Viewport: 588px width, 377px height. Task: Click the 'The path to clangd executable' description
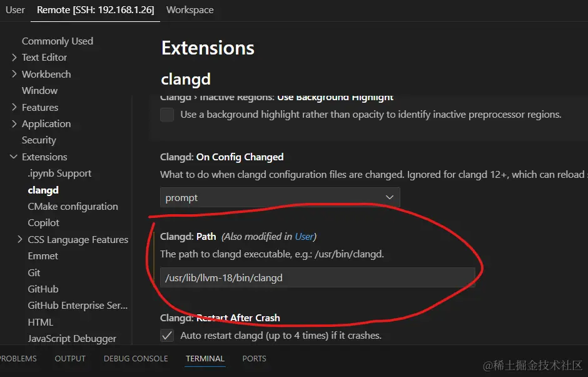coord(272,254)
